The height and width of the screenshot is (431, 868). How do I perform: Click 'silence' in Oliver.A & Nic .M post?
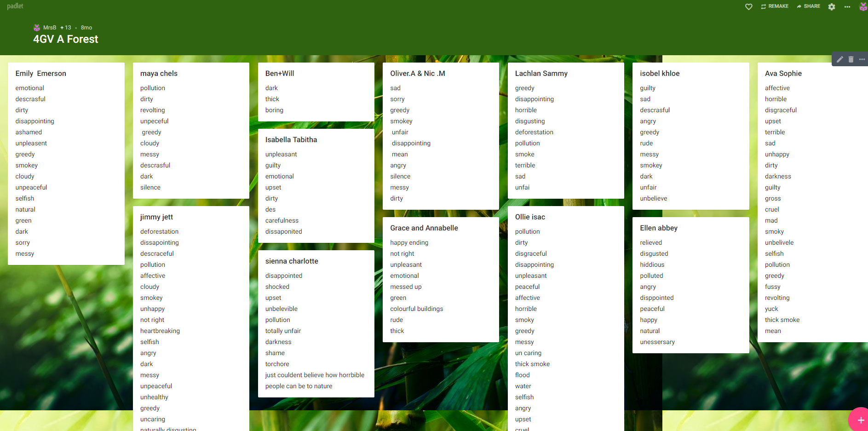(400, 177)
